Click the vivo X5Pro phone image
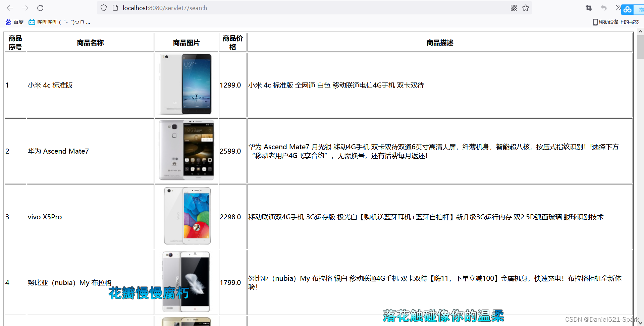 tap(187, 216)
